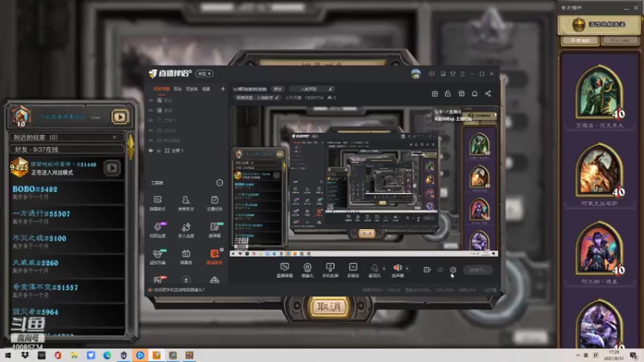This screenshot has height=362, width=644.
Task: Click play button in friends panel header
Action: [x=119, y=117]
